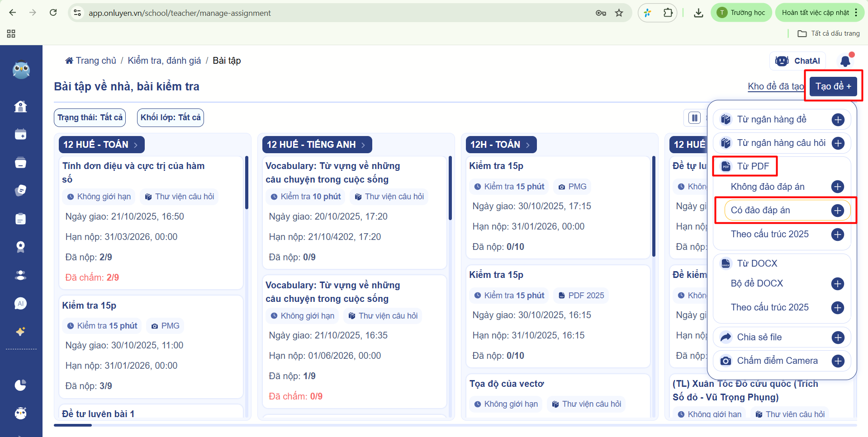Viewport: 868px width, 437px height.
Task: Click the owl logo in sidebar
Action: [x=21, y=70]
